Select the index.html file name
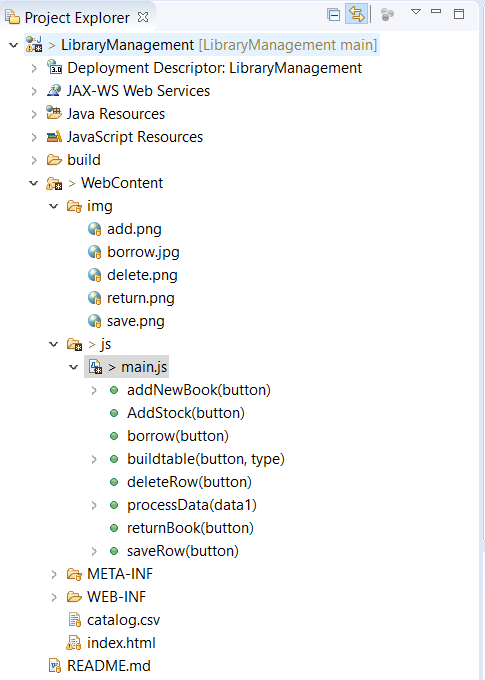Viewport: 485px width, 680px height. coord(121,643)
